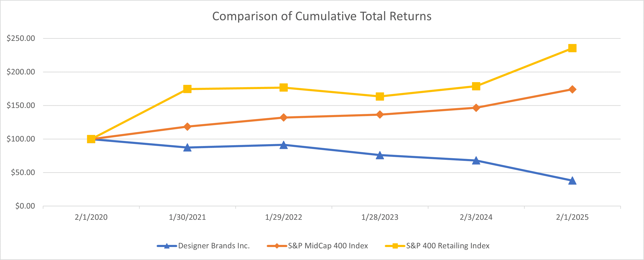This screenshot has width=644, height=260.
Task: Click the $250.00 vertical axis label
Action: [21, 38]
